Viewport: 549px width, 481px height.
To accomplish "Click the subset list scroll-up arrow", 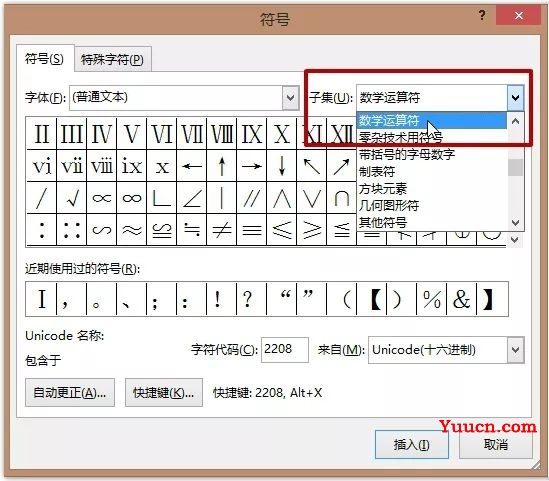I will (x=515, y=121).
